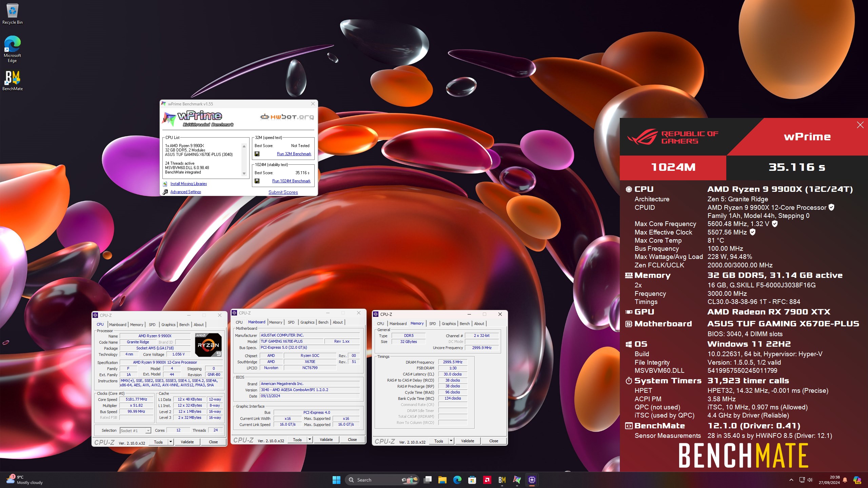Open SPD tab in right CPU-Z window
Screen dimensions: 868x488
click(433, 324)
